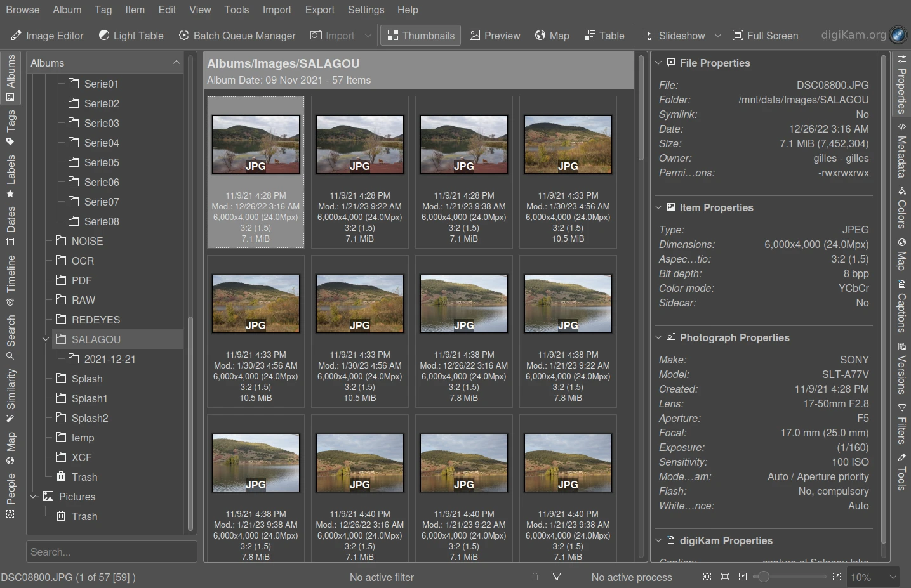Open the Album menu
The height and width of the screenshot is (588, 911).
[67, 10]
